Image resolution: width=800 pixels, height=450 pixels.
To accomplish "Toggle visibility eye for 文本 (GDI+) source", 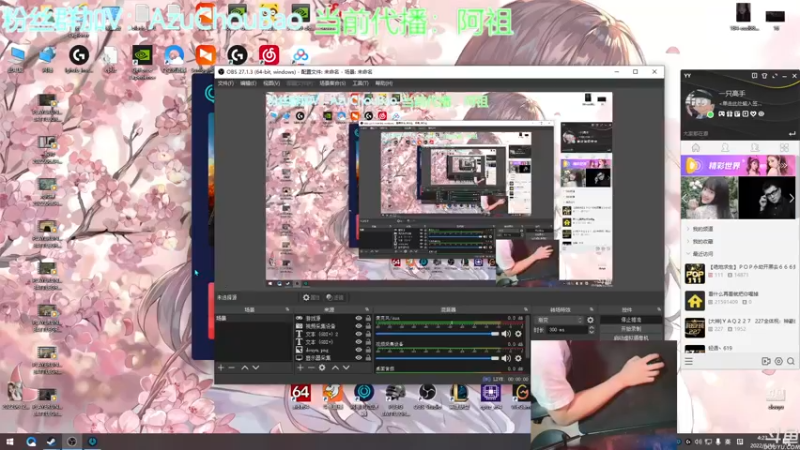I will 359,342.
